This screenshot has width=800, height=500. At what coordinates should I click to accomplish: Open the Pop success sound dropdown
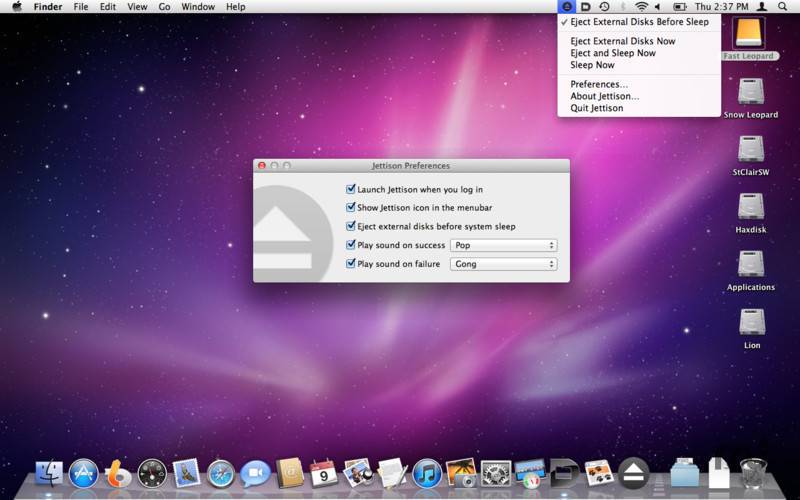coord(504,245)
